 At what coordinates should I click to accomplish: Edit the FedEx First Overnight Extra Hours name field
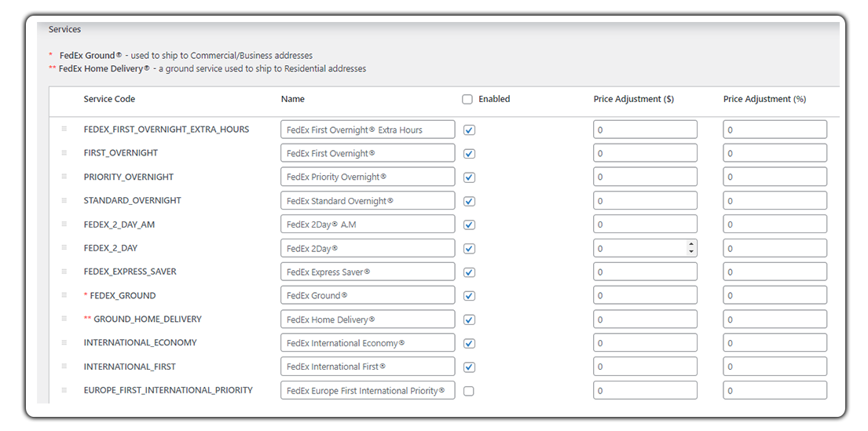[x=368, y=130]
